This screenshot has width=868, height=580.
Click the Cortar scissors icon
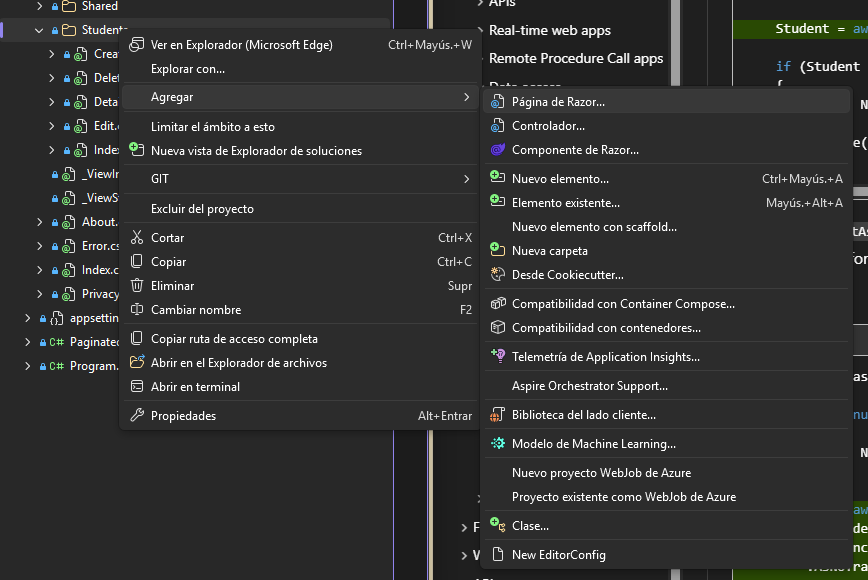click(137, 237)
